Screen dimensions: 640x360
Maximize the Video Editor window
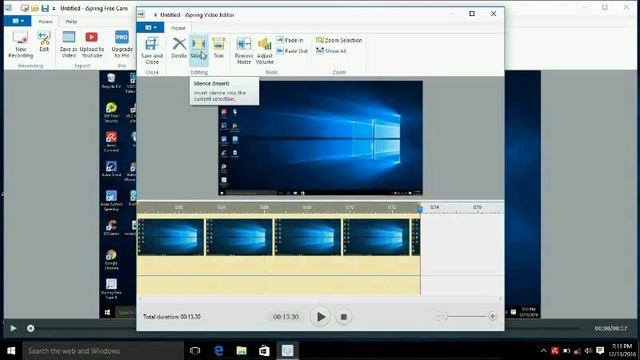(x=472, y=13)
